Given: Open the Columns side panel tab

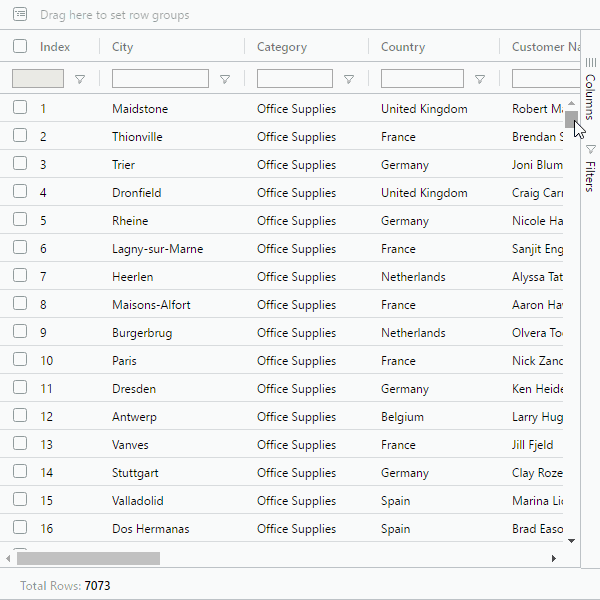Looking at the screenshot, I should coord(590,89).
